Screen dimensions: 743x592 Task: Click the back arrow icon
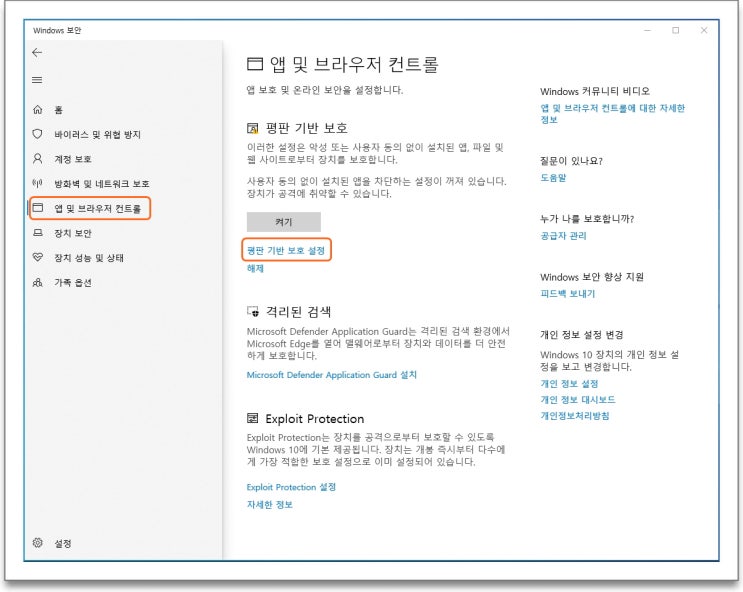(x=37, y=53)
